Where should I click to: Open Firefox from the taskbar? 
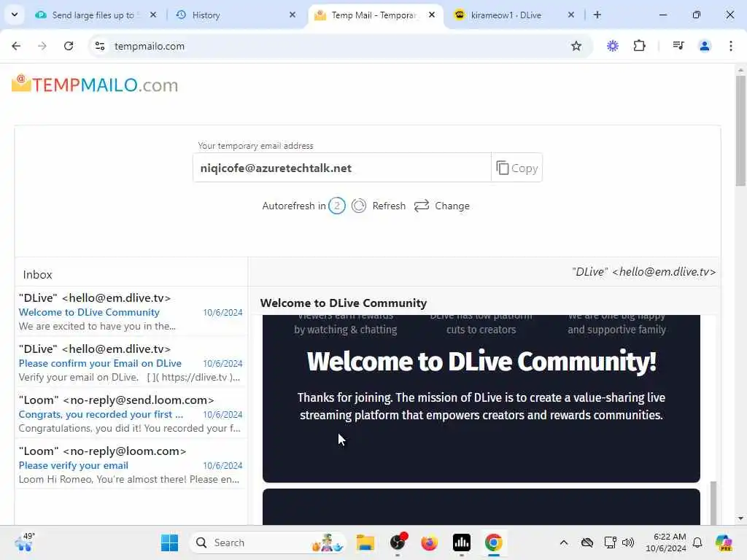[x=429, y=542]
